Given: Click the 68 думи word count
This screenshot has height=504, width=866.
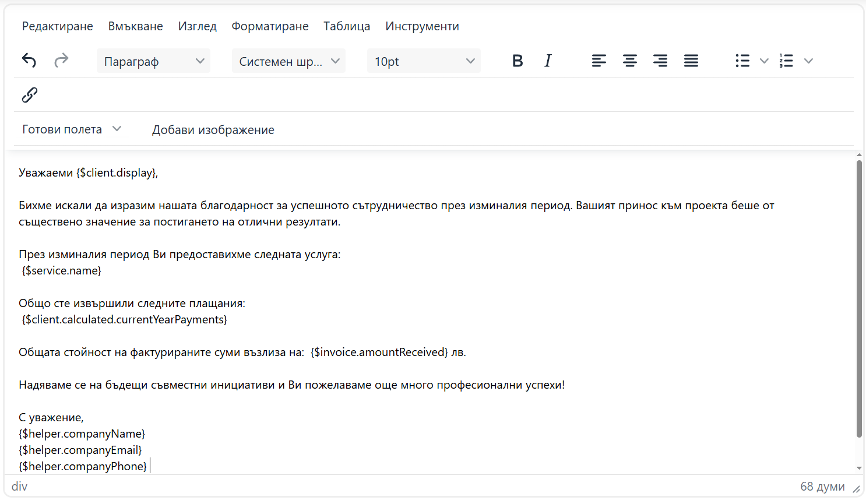Looking at the screenshot, I should [x=822, y=487].
